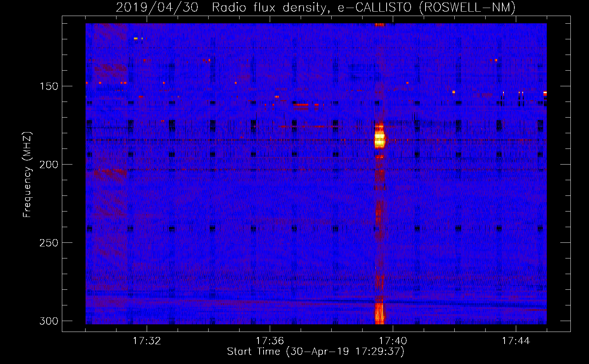Click the '200' frequency tick label

click(x=49, y=165)
